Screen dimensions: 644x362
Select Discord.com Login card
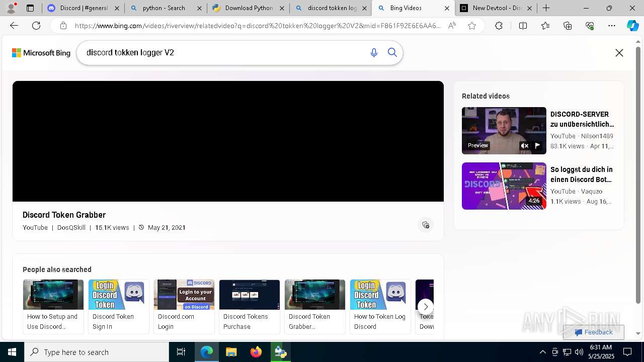[x=184, y=306]
